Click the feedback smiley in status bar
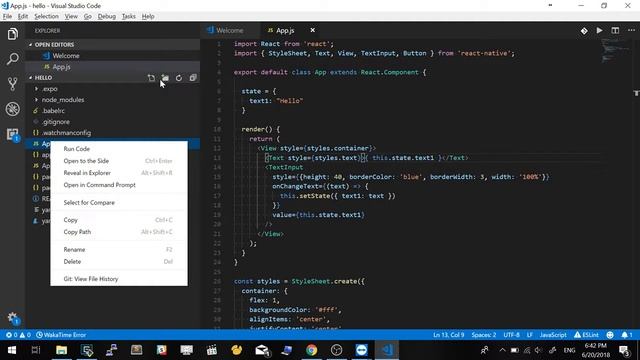Viewport: 640px width, 360px height. point(610,335)
